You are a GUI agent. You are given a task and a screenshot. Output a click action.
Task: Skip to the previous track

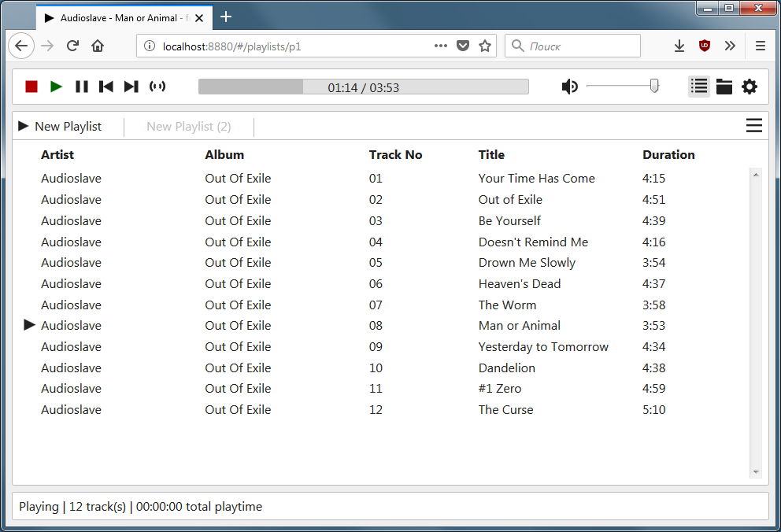106,87
